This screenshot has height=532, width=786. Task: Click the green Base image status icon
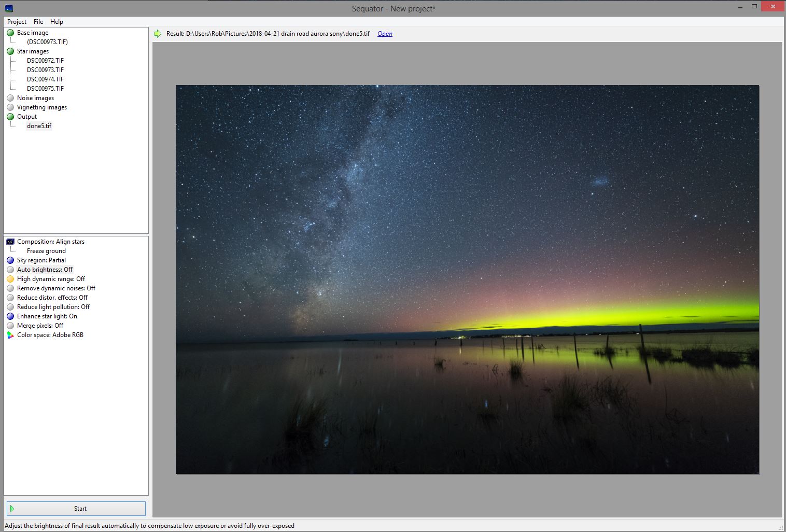coord(10,33)
